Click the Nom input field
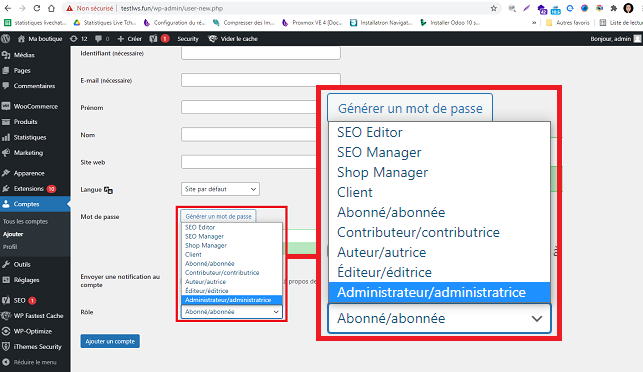643x372 pixels. (249, 135)
